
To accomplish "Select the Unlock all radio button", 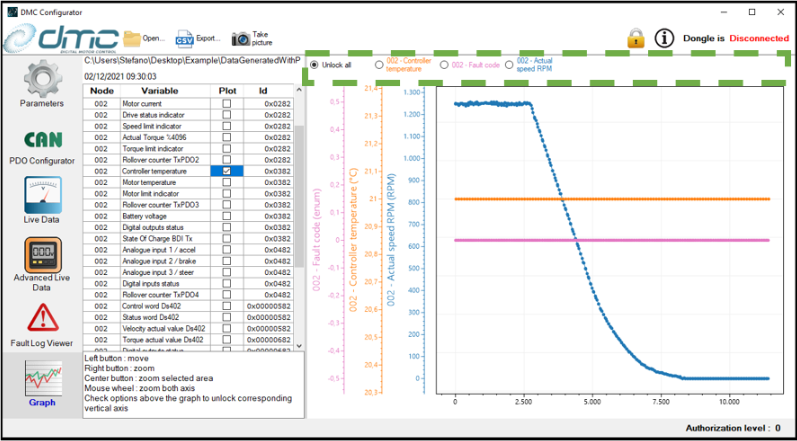I will [314, 65].
